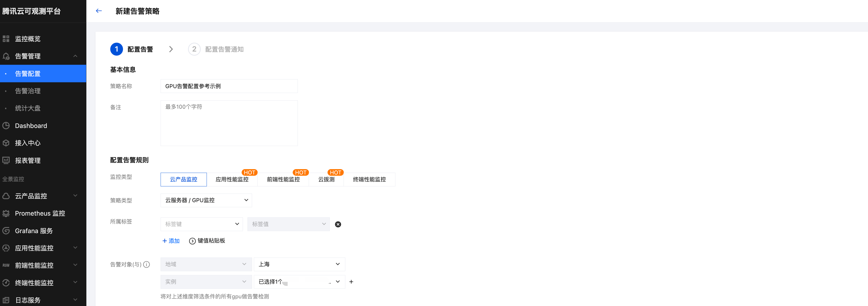Viewport: 868px width, 306px height.
Task: Click the Prometheus 监控 icon
Action: coord(6,213)
